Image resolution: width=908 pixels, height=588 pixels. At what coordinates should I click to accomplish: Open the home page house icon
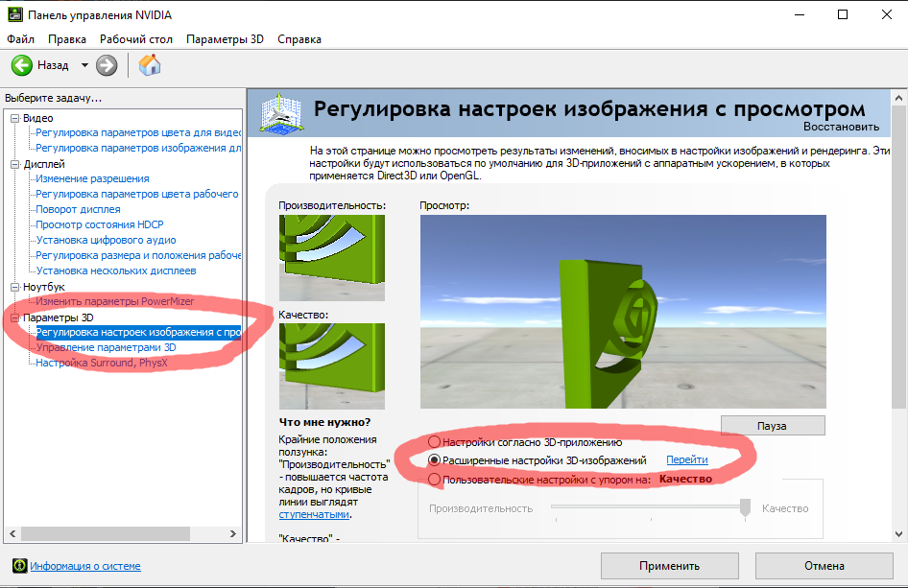tap(150, 65)
